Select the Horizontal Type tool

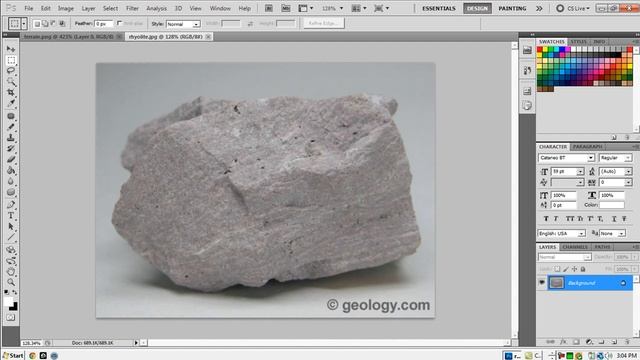11,216
